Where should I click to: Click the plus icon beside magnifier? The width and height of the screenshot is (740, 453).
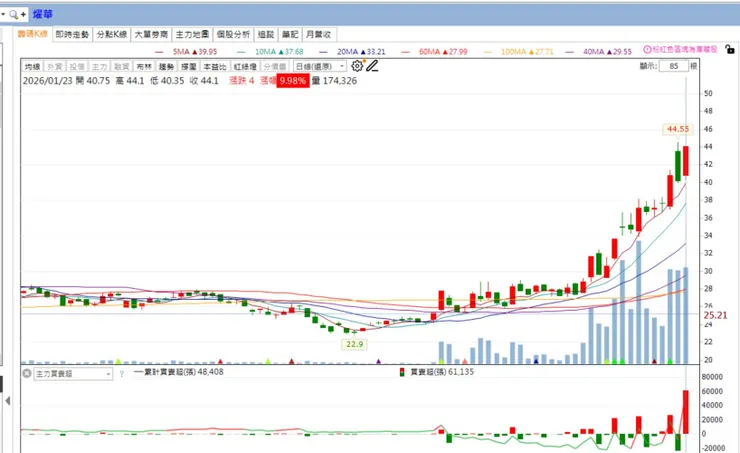(x=23, y=15)
